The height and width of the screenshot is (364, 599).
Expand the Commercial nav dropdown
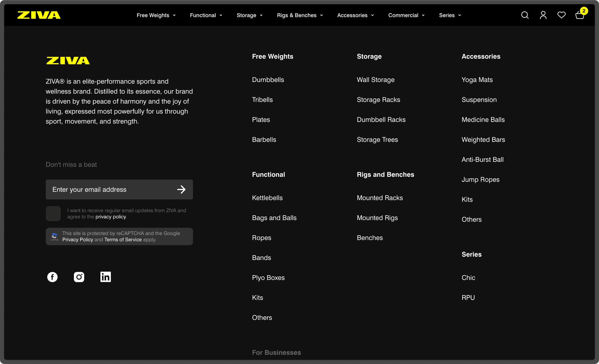406,15
